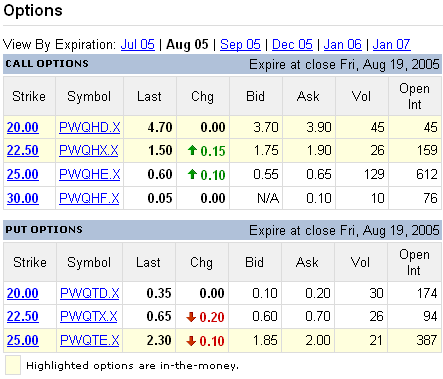Open put symbol PWQTX.X
This screenshot has width=443, height=379.
[89, 316]
